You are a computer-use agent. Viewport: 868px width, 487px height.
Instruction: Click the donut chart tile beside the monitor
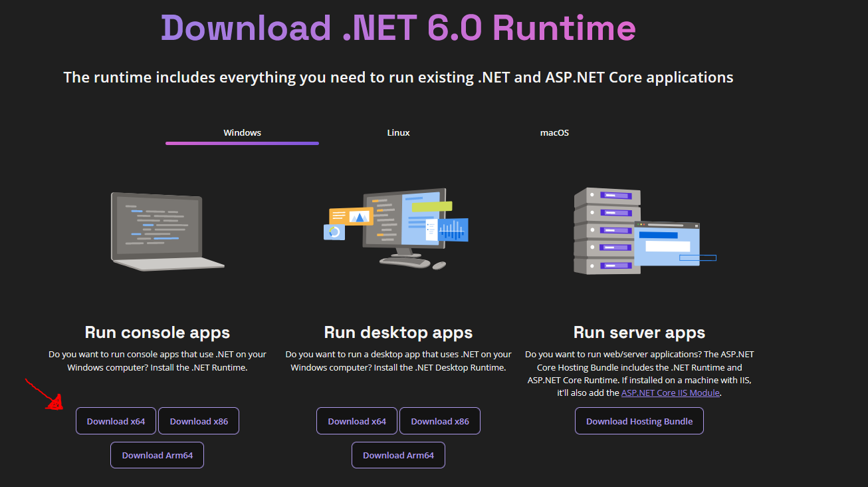pyautogui.click(x=334, y=232)
